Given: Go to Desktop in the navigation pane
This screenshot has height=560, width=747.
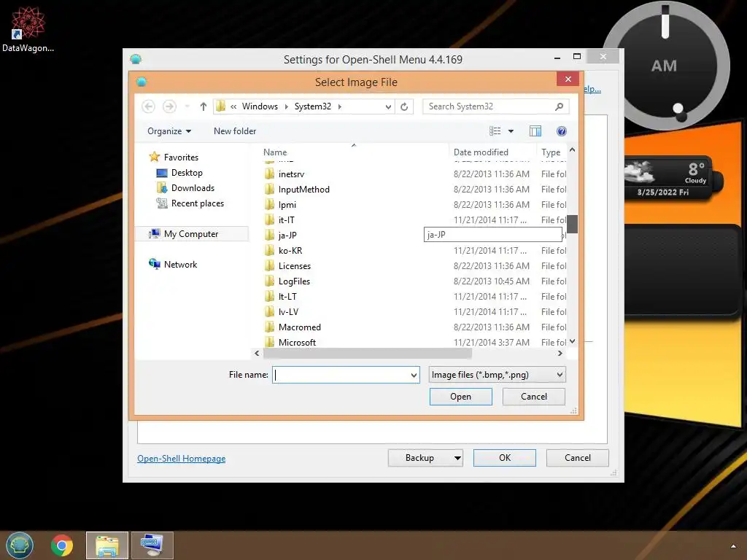Looking at the screenshot, I should point(187,172).
